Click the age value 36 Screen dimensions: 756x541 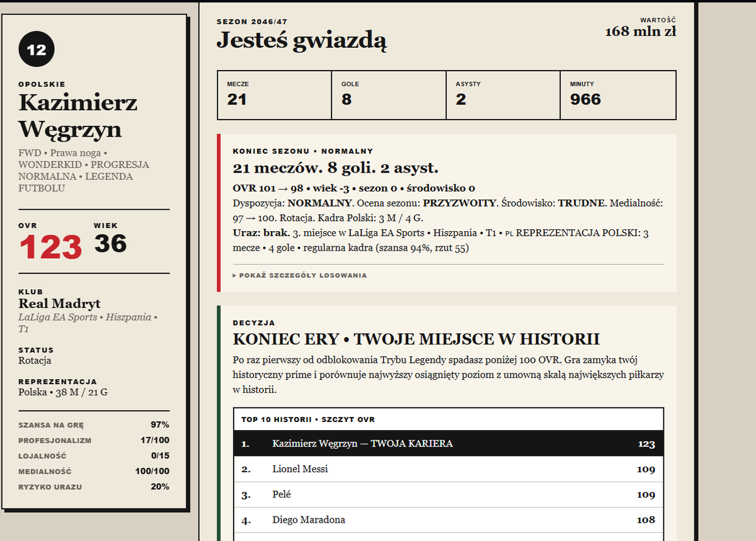point(111,244)
